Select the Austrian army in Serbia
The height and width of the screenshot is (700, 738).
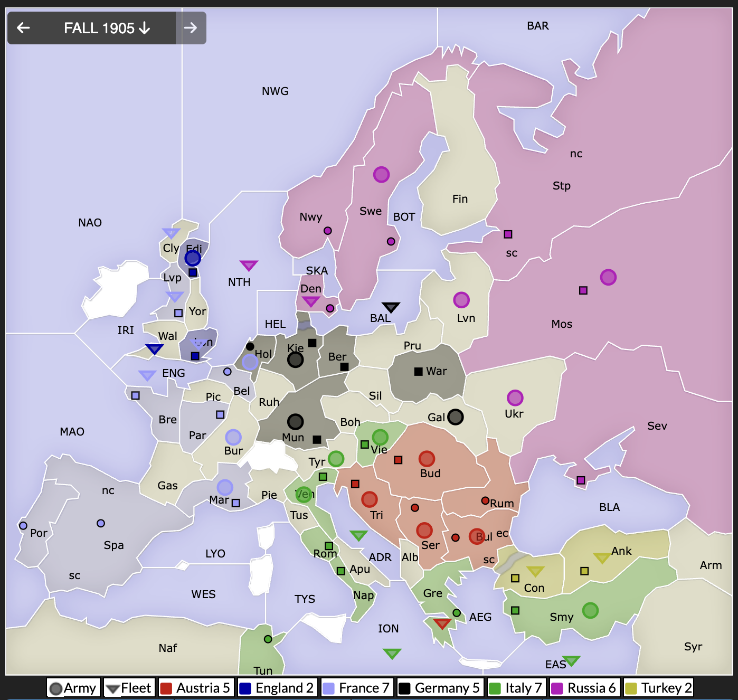pyautogui.click(x=424, y=530)
